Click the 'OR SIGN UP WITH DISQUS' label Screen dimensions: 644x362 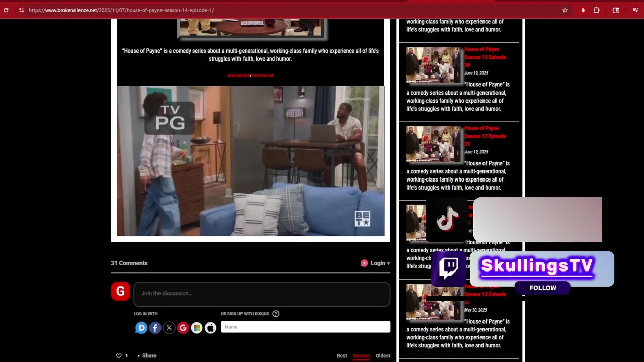tap(245, 314)
